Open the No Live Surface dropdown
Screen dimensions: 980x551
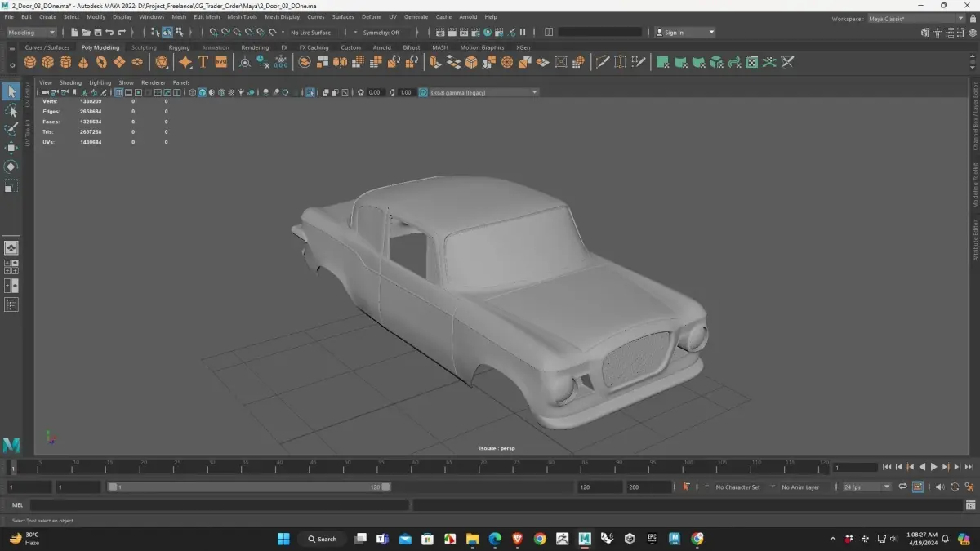point(311,33)
